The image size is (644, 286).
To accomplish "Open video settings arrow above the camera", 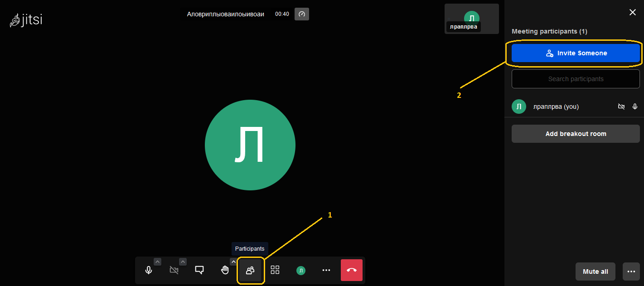I will tap(183, 262).
